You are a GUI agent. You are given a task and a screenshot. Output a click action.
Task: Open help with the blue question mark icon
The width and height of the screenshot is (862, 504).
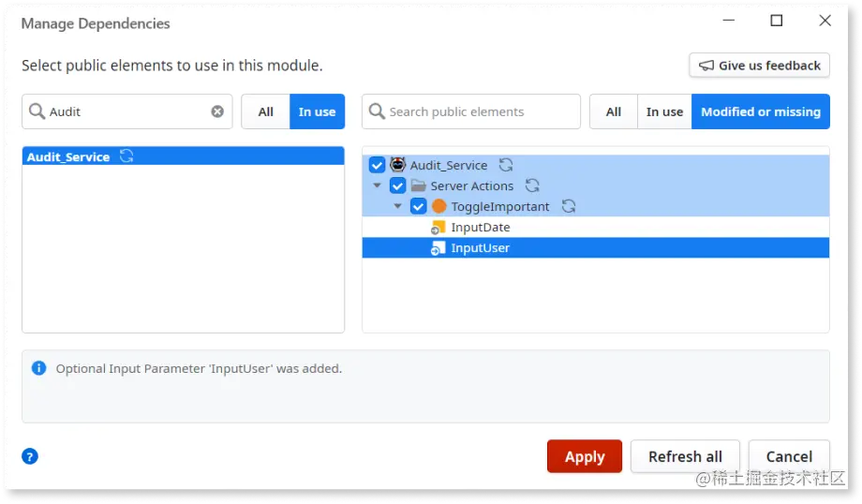coord(30,456)
